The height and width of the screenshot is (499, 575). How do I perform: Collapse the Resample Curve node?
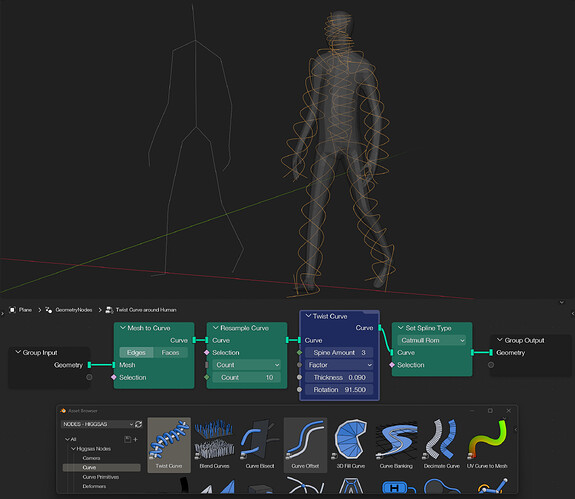[x=216, y=328]
